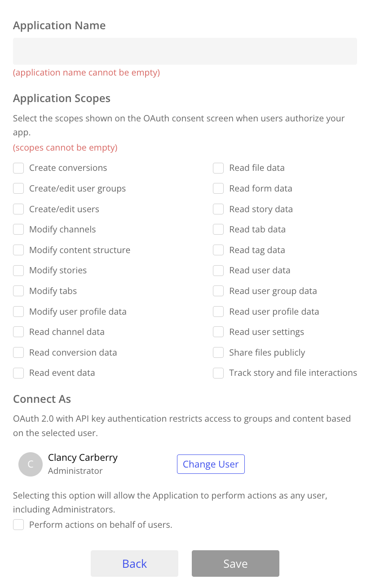Enable Perform actions on behalf of users

click(x=18, y=525)
